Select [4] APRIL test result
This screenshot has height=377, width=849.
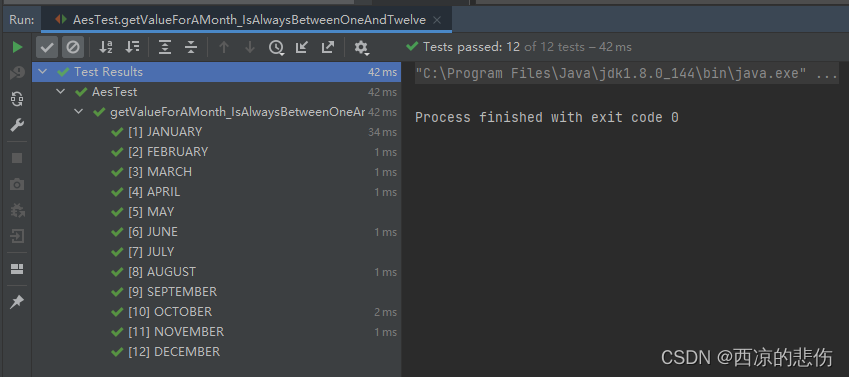pos(217,192)
